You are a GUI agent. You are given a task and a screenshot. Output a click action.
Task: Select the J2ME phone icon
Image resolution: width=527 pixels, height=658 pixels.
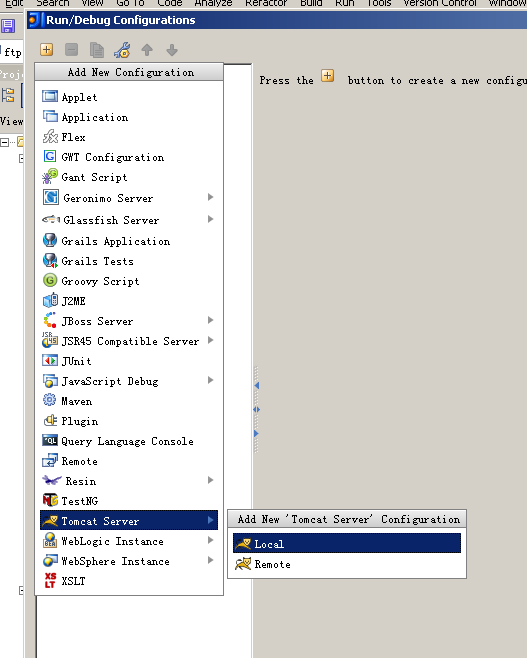tap(50, 300)
